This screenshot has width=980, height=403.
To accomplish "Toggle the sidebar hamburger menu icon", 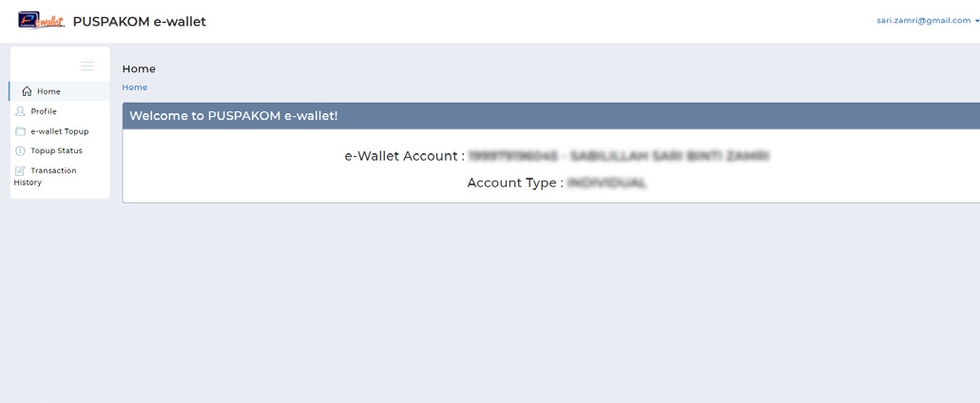I will [x=87, y=67].
